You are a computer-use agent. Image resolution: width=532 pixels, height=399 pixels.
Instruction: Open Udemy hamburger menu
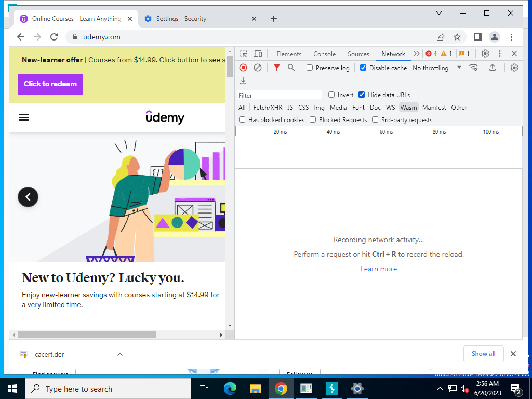click(24, 117)
